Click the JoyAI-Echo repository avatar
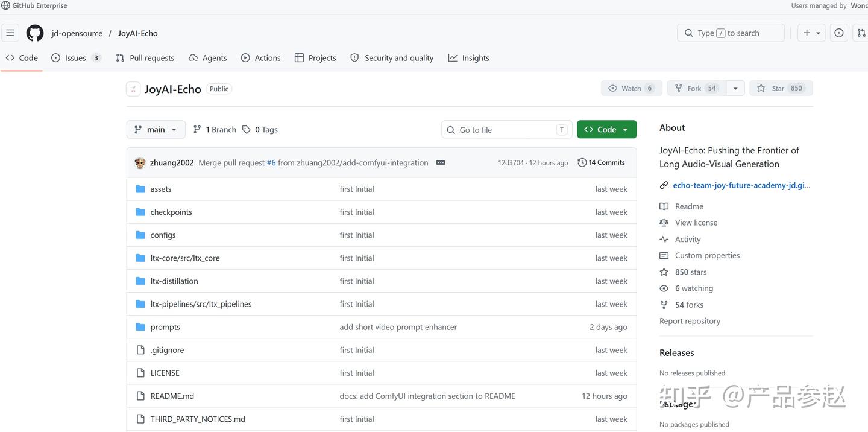 click(x=133, y=89)
